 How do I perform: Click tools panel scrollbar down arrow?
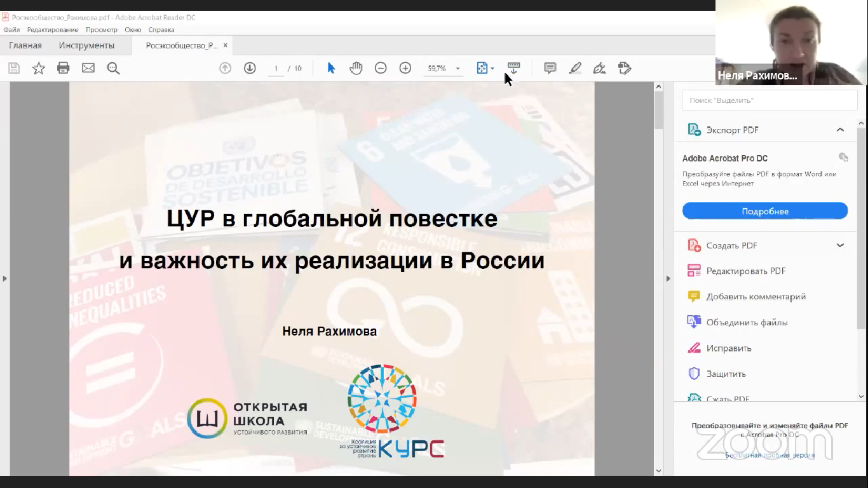click(x=862, y=396)
